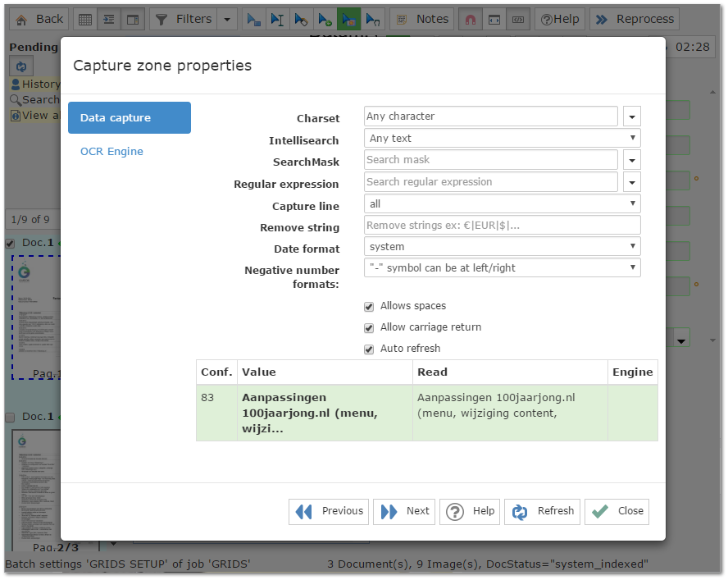Open the Negative number formats dropdown
The height and width of the screenshot is (580, 728).
pos(503,268)
